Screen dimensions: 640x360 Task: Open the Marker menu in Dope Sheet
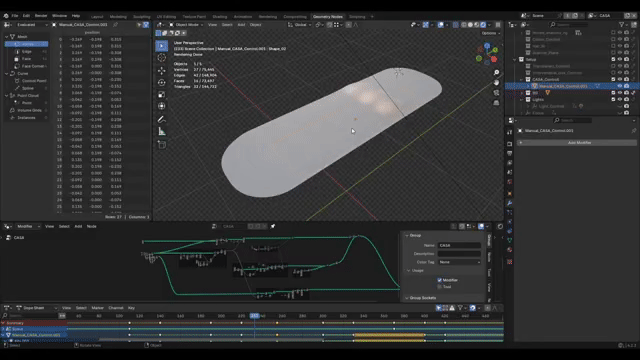pos(98,308)
